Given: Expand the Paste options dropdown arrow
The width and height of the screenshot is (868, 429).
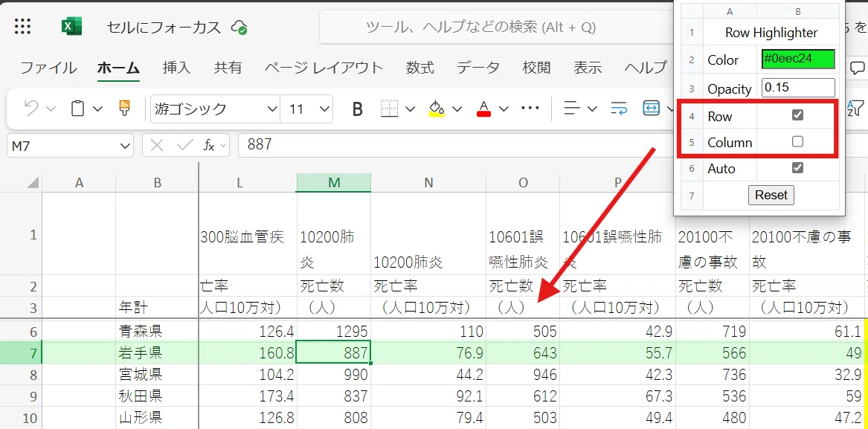Looking at the screenshot, I should (x=97, y=109).
